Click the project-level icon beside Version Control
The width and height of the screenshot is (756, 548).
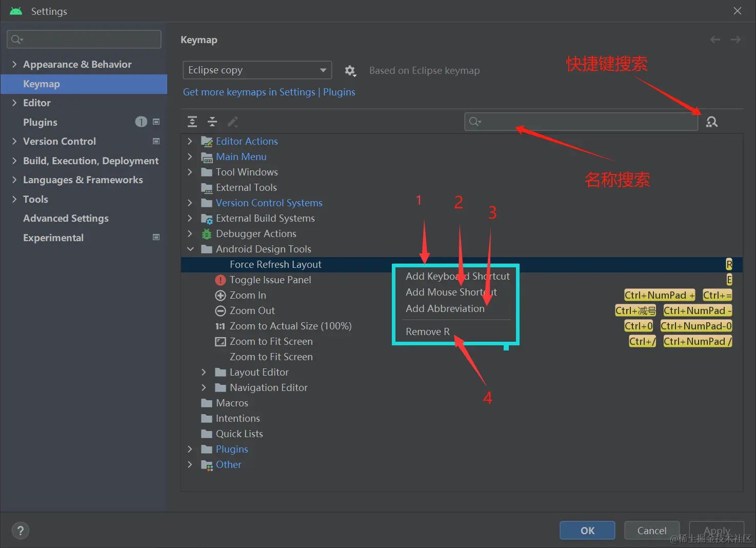point(156,141)
